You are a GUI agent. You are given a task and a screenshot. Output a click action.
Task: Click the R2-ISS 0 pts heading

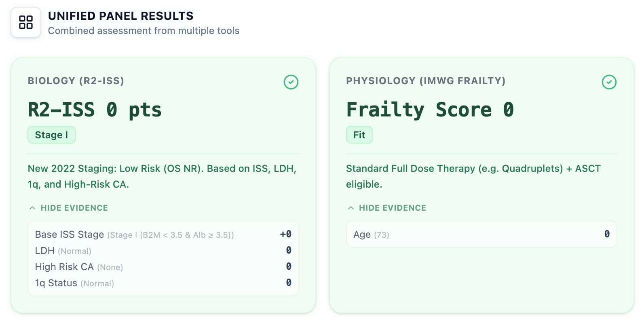[x=95, y=110]
